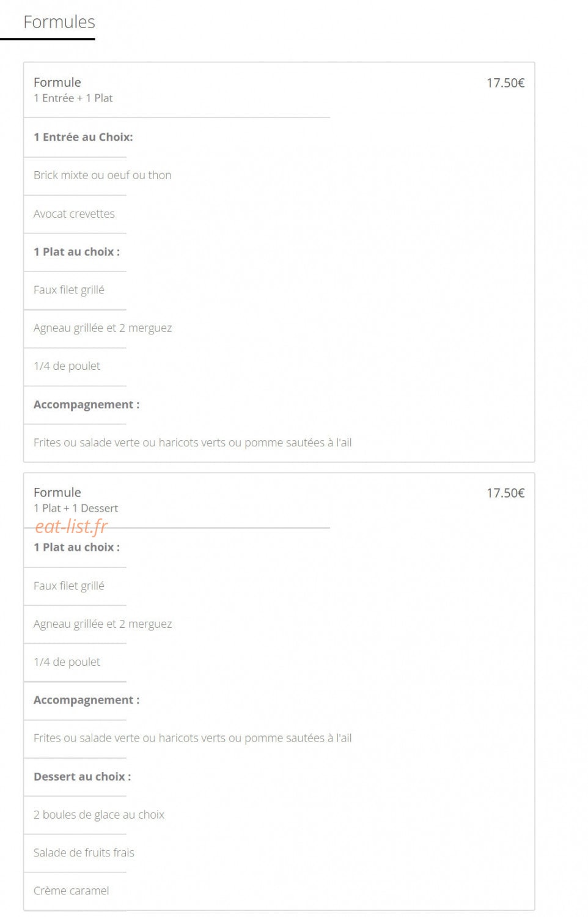Viewport: 588px width, 917px height.
Task: Pick 1/4 de poulet in the first formule
Action: 67,366
